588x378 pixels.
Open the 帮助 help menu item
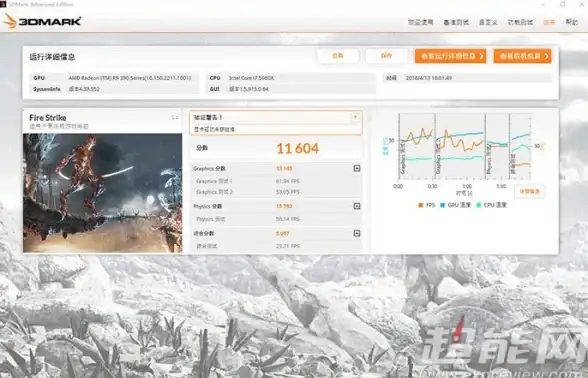pyautogui.click(x=572, y=22)
